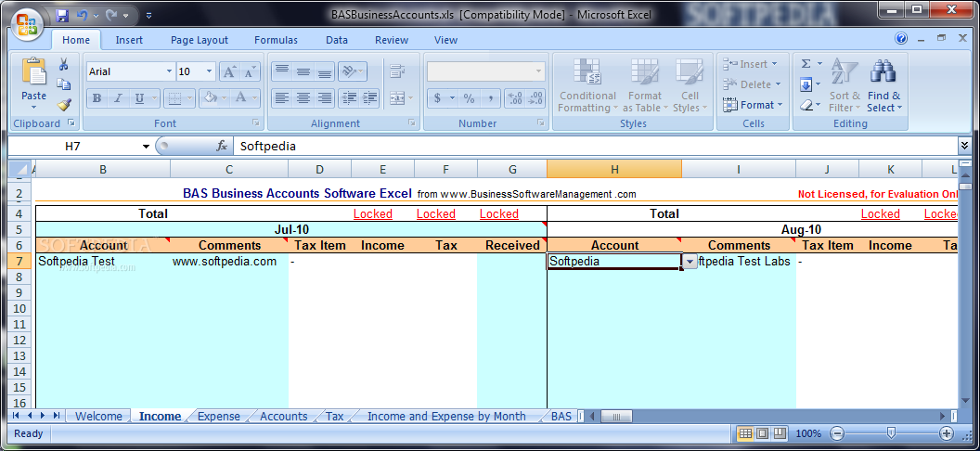Switch to Page Break Preview in status bar
Image resolution: width=980 pixels, height=451 pixels.
click(780, 433)
